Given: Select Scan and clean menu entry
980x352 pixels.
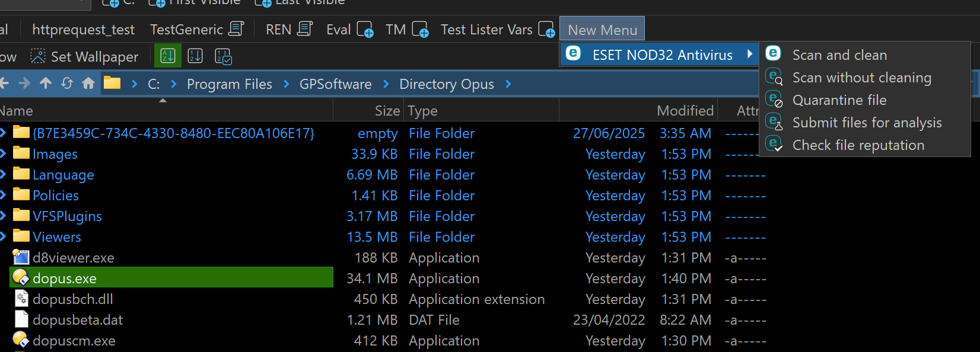Looking at the screenshot, I should point(839,55).
